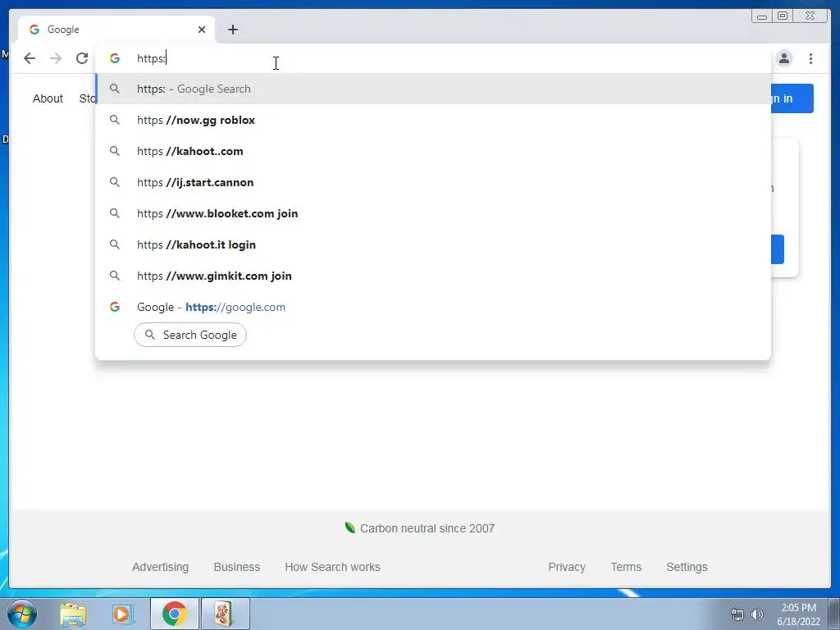Click Show desktop strip at taskbar end
This screenshot has width=840, height=630.
coord(834,614)
